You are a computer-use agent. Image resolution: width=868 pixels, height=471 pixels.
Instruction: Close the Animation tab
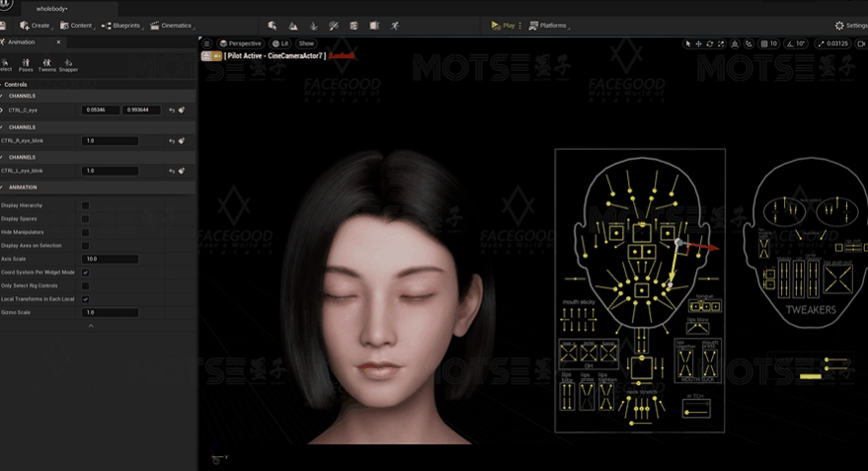coord(58,42)
